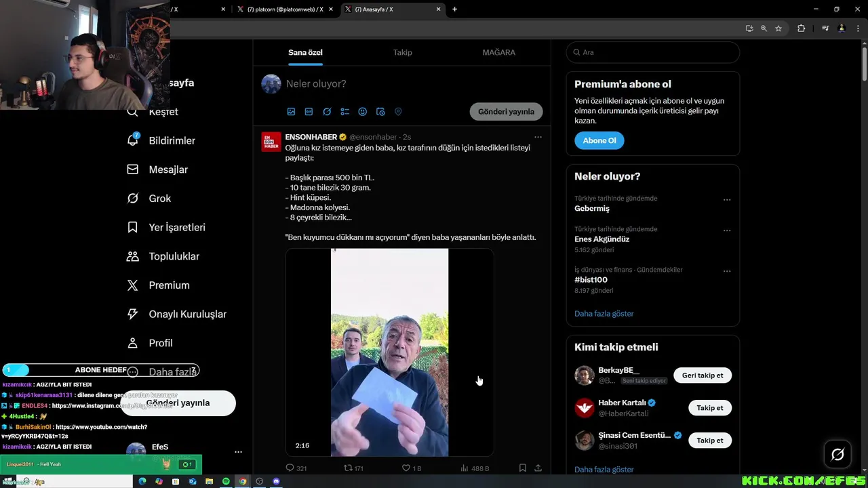Open ENSONHABER profile name

[311, 137]
